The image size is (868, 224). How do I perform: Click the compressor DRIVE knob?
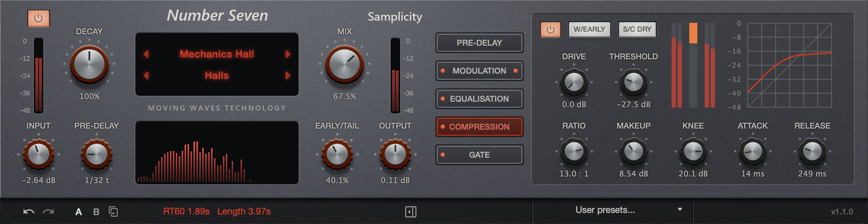pyautogui.click(x=574, y=82)
